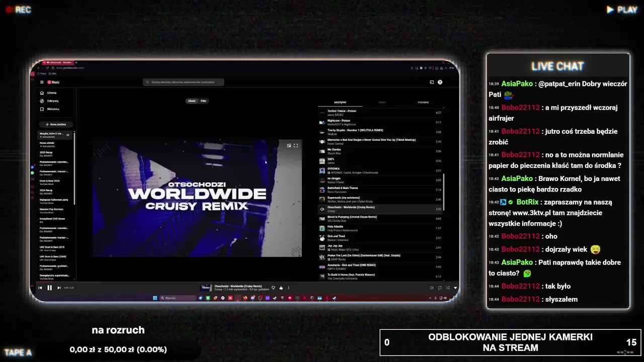
Task: Reload the page in the browser
Action: 47,68
